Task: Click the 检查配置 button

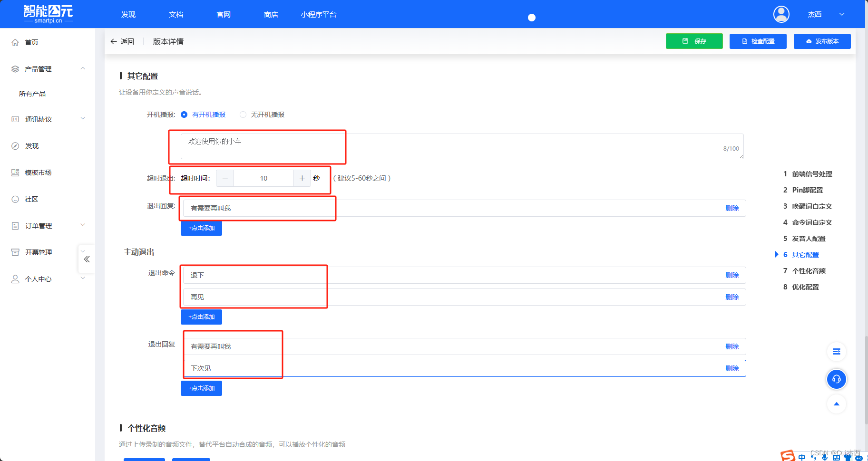Action: tap(758, 41)
